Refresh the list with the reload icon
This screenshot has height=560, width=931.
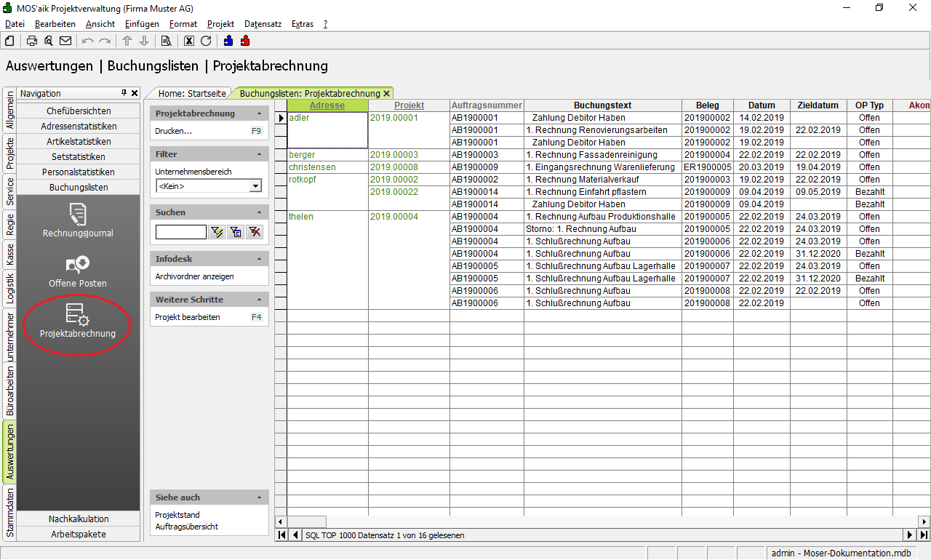click(x=206, y=41)
